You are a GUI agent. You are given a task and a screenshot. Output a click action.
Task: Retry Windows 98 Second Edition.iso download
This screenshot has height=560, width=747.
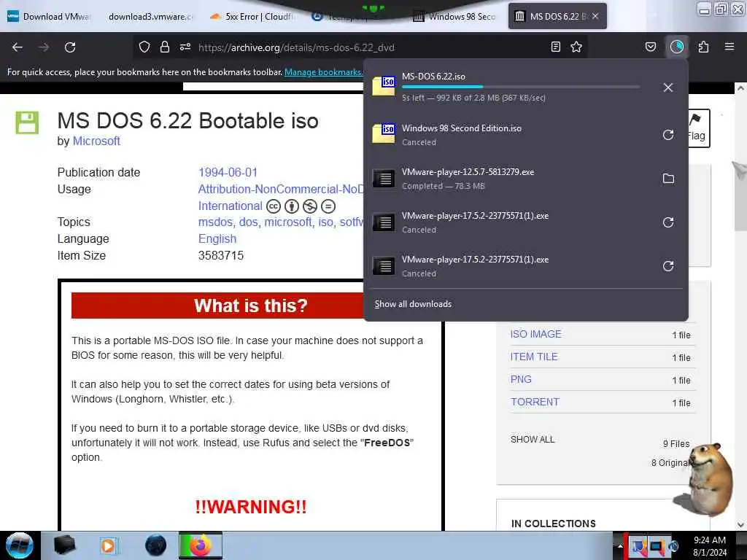point(668,135)
